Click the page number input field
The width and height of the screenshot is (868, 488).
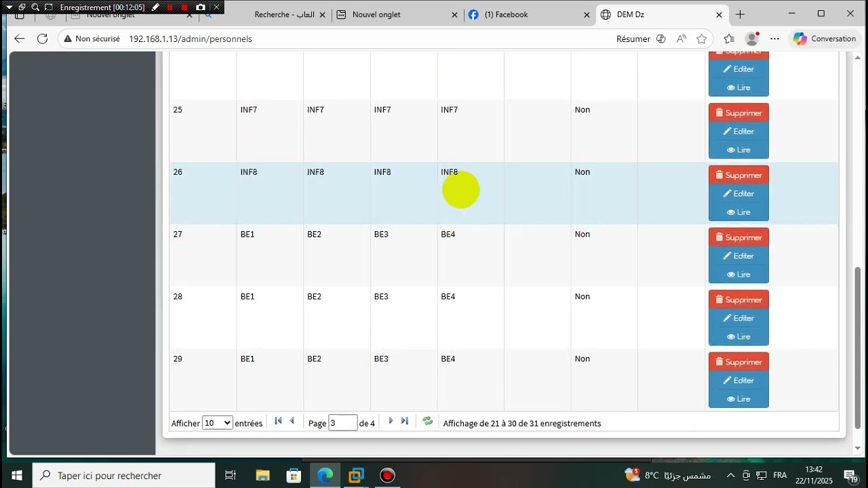pyautogui.click(x=343, y=423)
